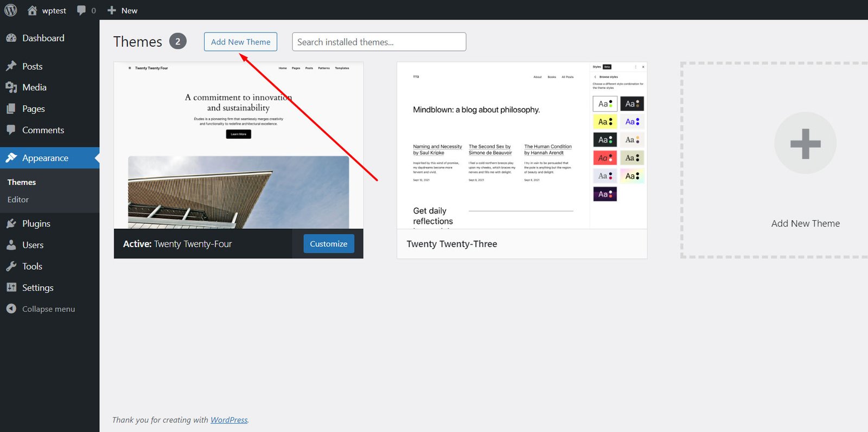Viewport: 868px width, 432px height.
Task: Open the WordPress link in footer
Action: coord(229,420)
